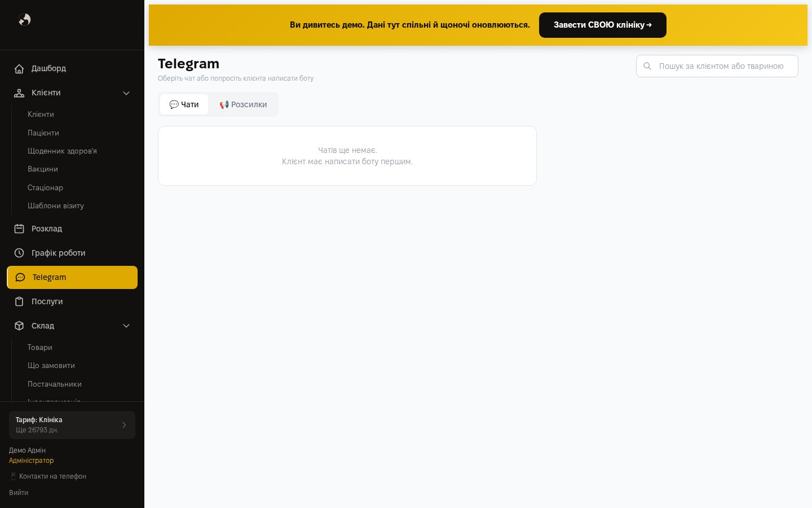Click the clinic logo icon in sidebar
Viewport: 812px width, 508px height.
(x=24, y=20)
